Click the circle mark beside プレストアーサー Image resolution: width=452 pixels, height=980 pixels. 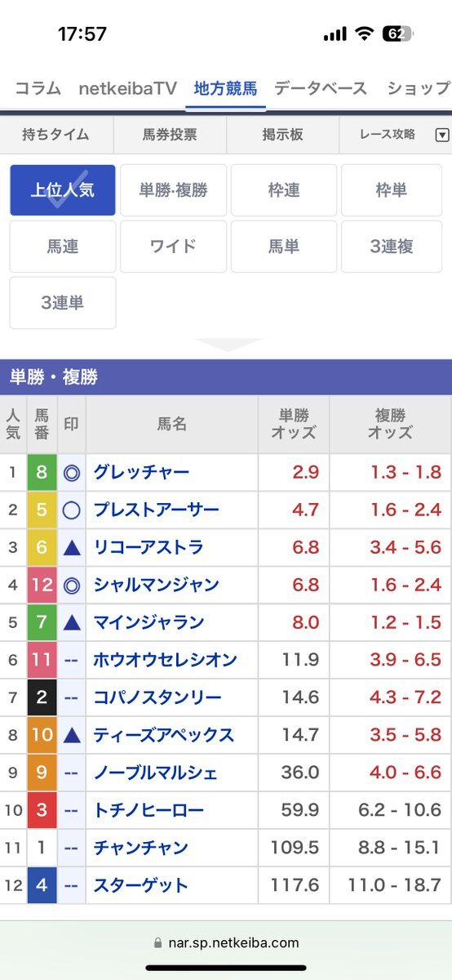click(x=72, y=510)
